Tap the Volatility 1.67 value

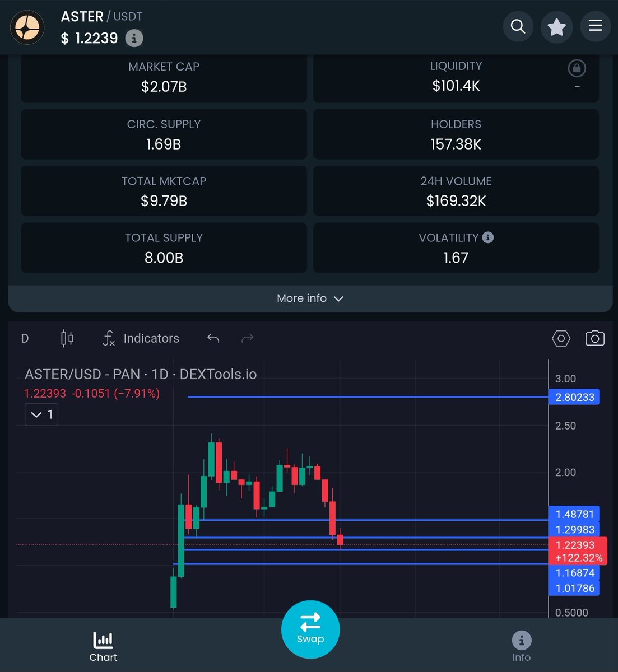point(456,258)
